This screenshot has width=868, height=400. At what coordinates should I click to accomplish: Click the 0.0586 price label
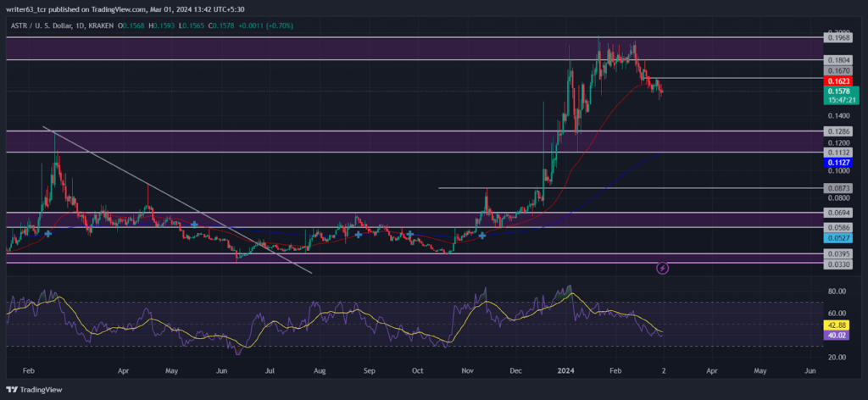click(x=837, y=227)
